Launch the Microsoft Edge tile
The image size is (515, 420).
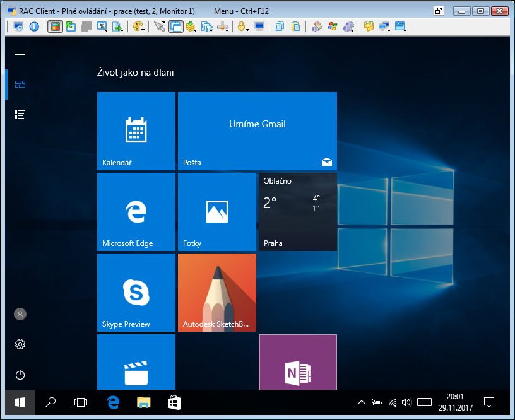(x=136, y=212)
